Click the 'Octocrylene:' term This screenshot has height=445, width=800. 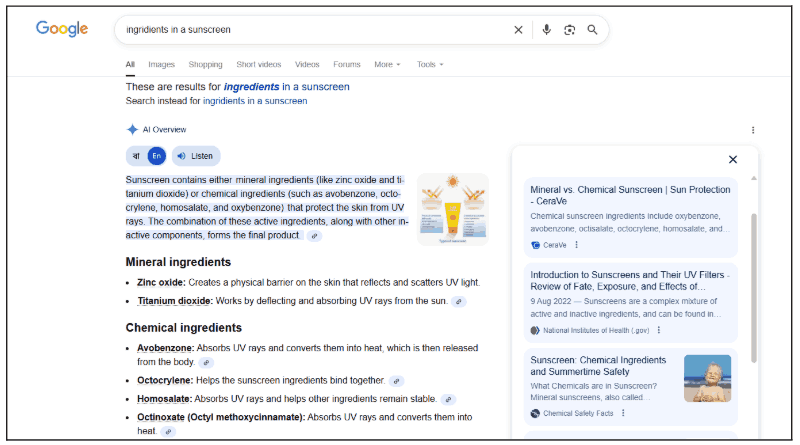165,381
